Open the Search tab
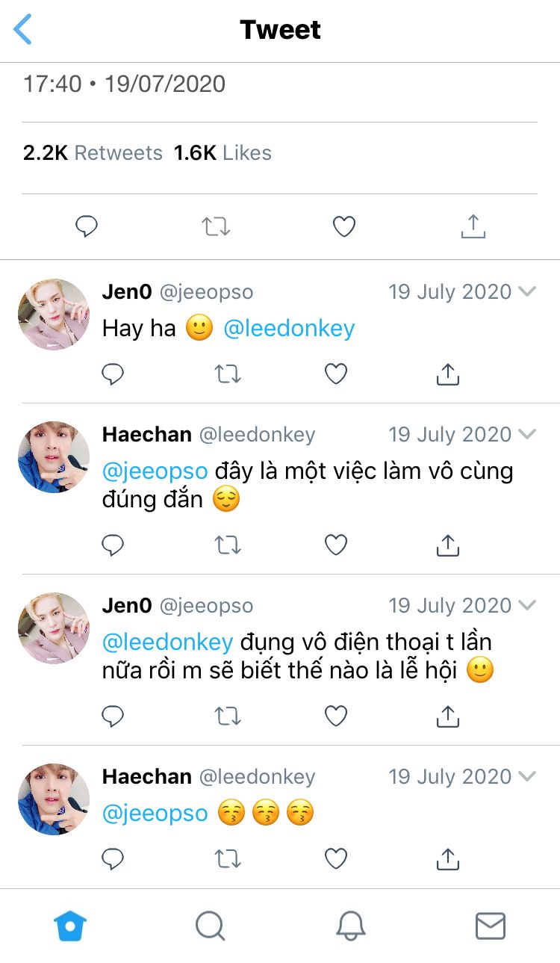Screen dimensions: 560x963 pos(210,926)
